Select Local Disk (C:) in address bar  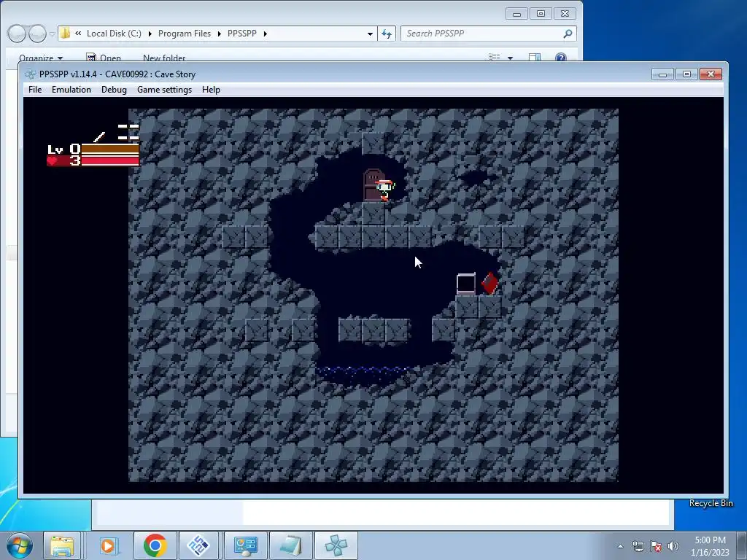point(114,34)
